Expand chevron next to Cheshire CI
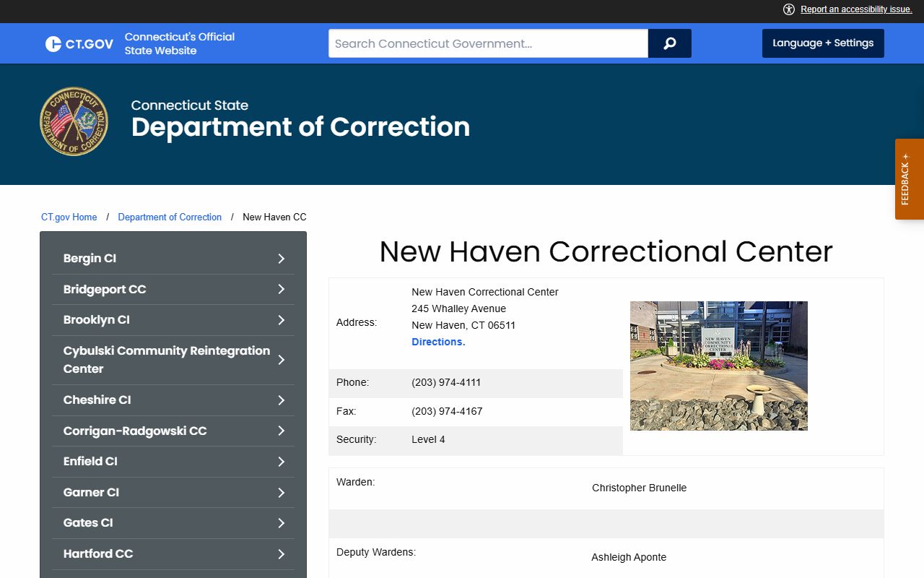 282,400
